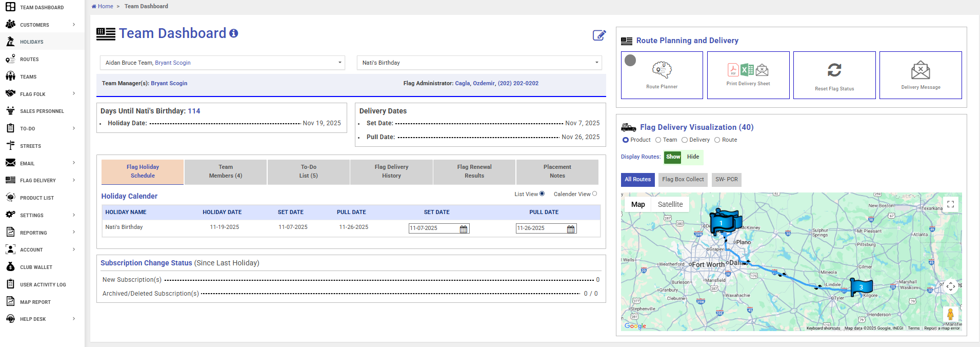The height and width of the screenshot is (347, 980).
Task: Click the edit dashboard pencil icon
Action: tap(599, 35)
